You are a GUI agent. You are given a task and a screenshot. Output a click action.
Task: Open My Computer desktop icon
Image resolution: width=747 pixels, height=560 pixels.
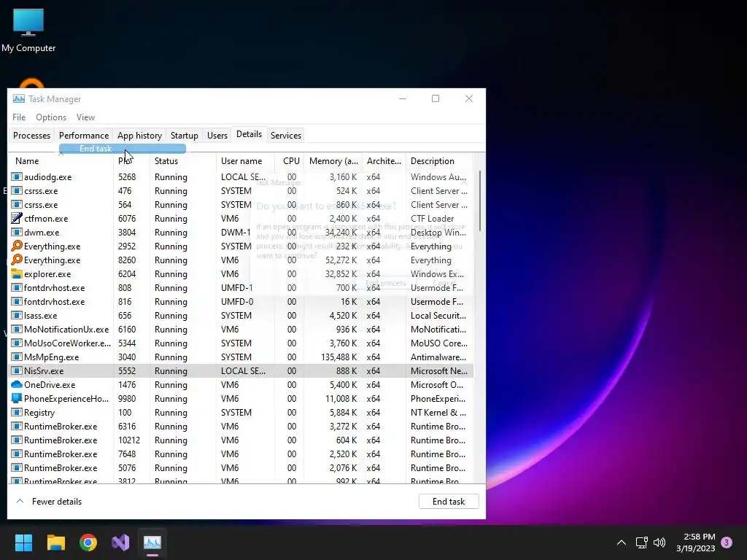(28, 31)
